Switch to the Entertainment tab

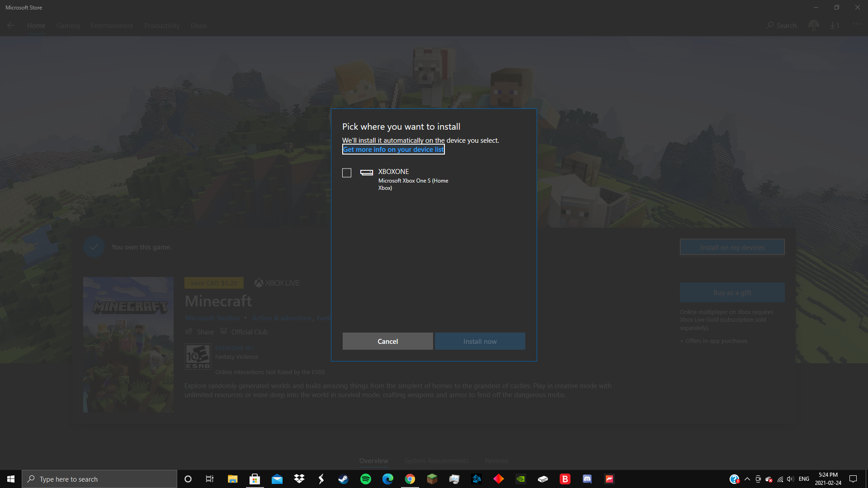[112, 26]
